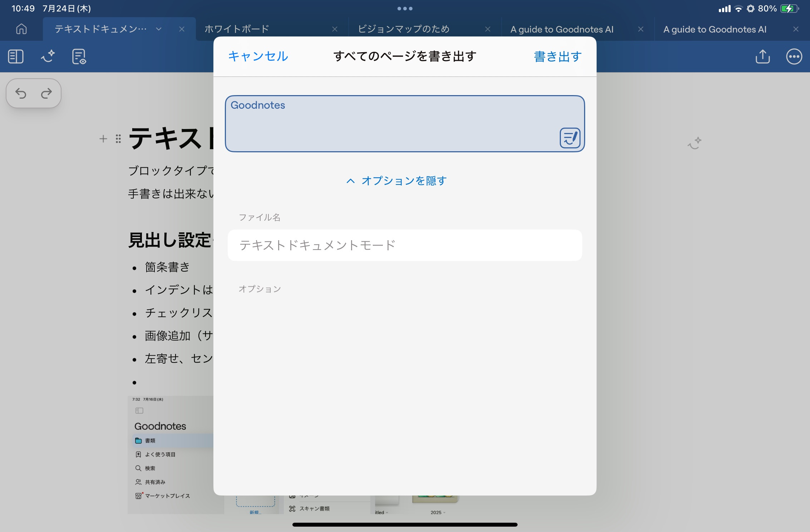
Task: Click the redo arrow
Action: 46,94
